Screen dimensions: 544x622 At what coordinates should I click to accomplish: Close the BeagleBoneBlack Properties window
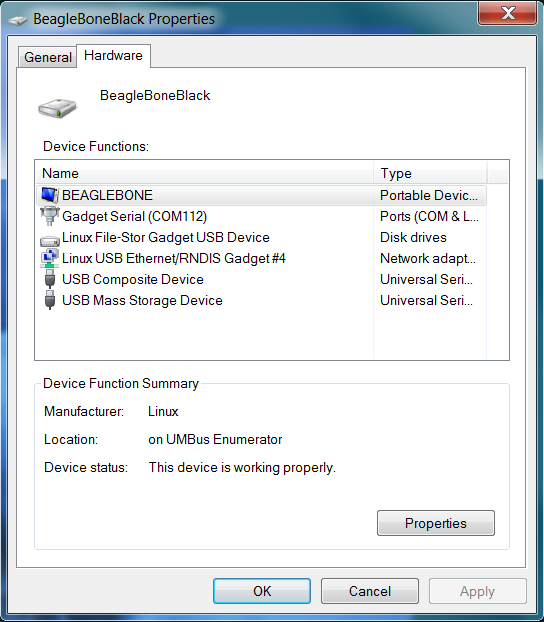click(508, 13)
